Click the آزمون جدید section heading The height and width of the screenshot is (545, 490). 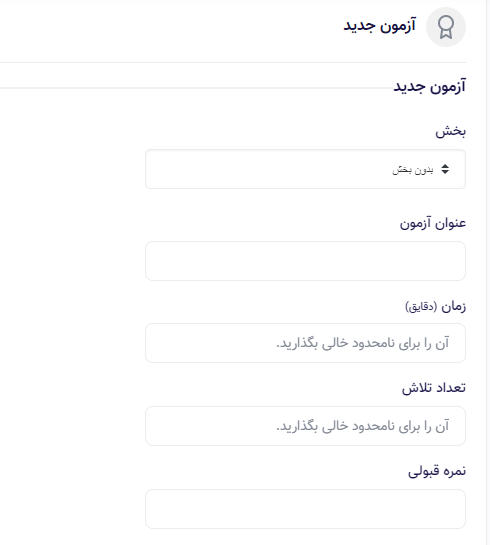click(430, 87)
